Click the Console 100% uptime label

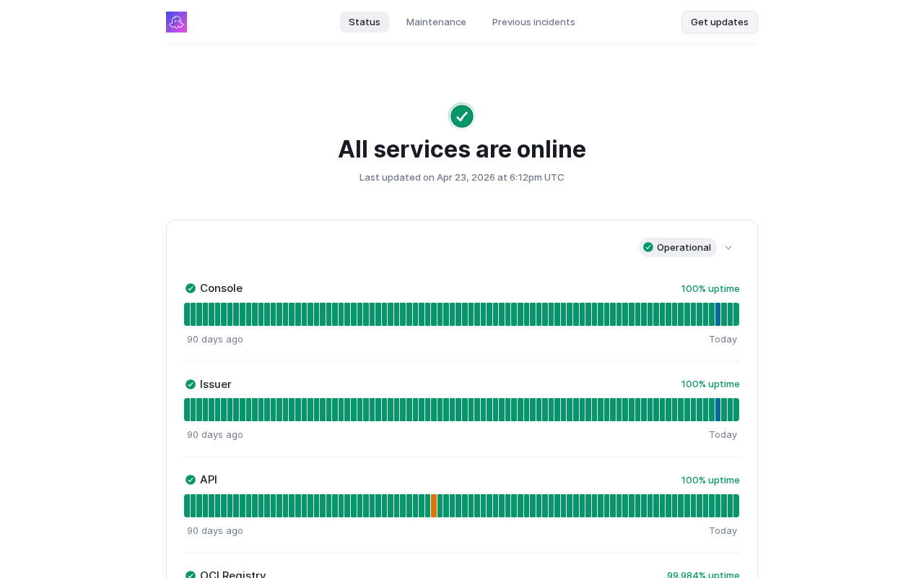710,288
